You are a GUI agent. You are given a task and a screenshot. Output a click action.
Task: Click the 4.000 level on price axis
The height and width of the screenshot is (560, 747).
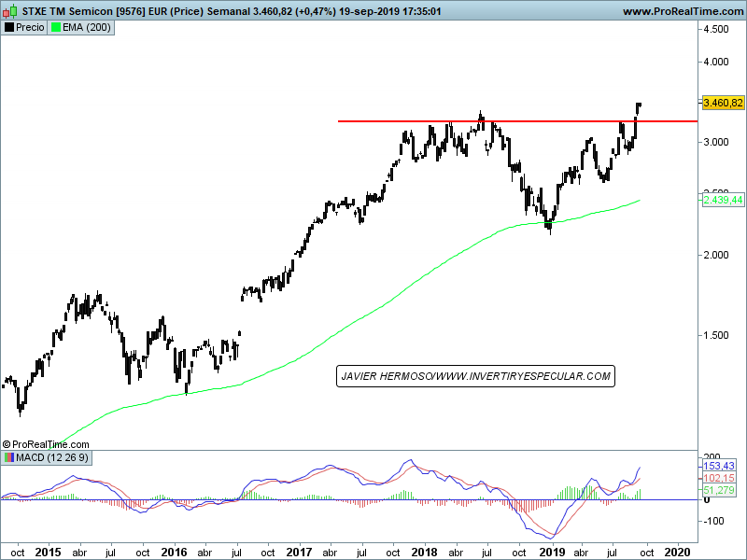[717, 63]
